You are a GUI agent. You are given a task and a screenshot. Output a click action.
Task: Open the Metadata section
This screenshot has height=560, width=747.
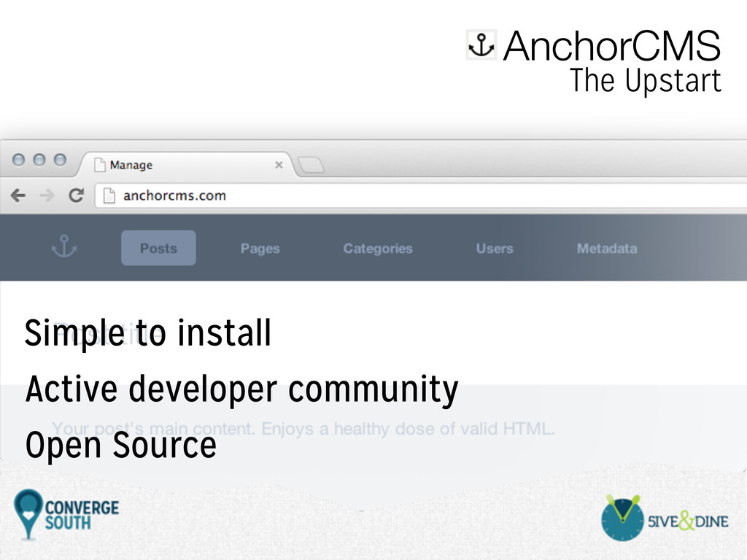(607, 249)
